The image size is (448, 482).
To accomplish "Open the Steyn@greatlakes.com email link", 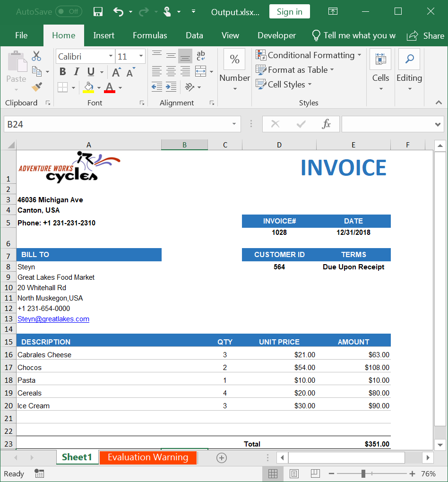I will [x=53, y=319].
